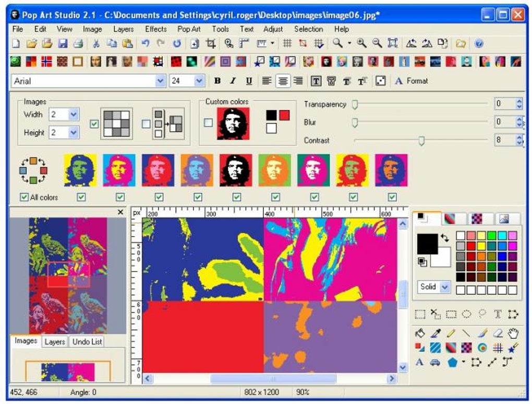Open the Arial font dropdown

160,81
